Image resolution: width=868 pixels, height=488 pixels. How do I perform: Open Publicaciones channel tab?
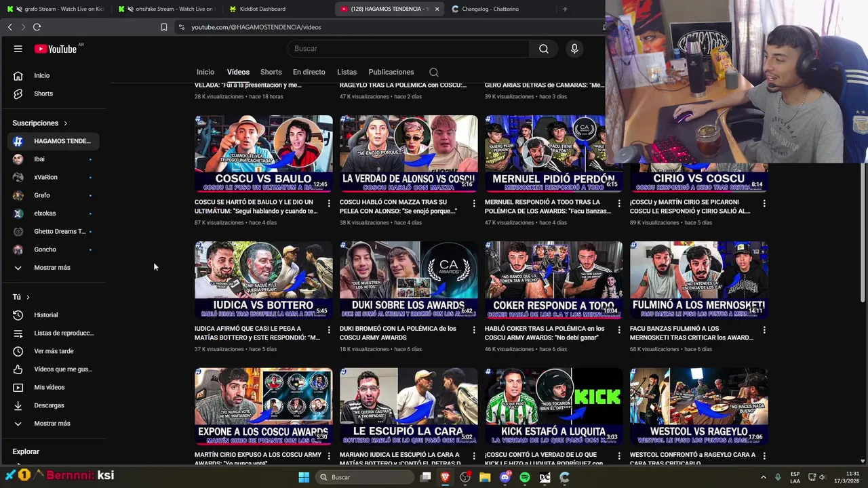click(391, 72)
